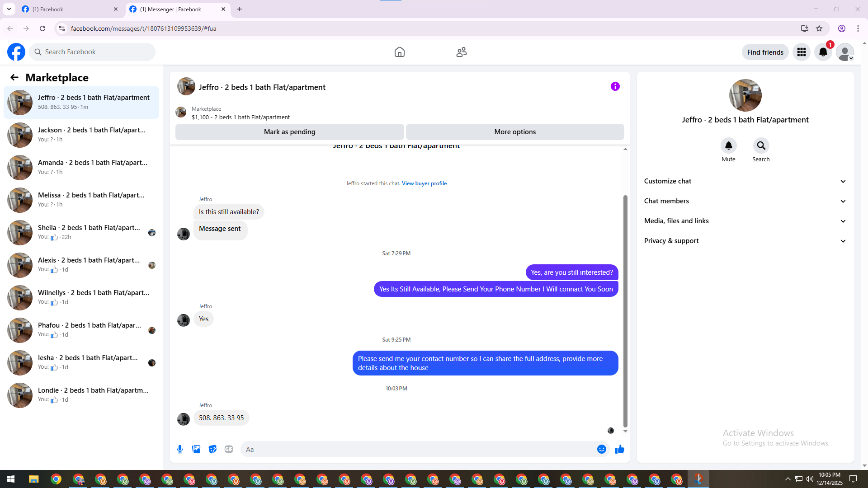The height and width of the screenshot is (488, 868).
Task: Expand Customize chat section
Action: (745, 181)
